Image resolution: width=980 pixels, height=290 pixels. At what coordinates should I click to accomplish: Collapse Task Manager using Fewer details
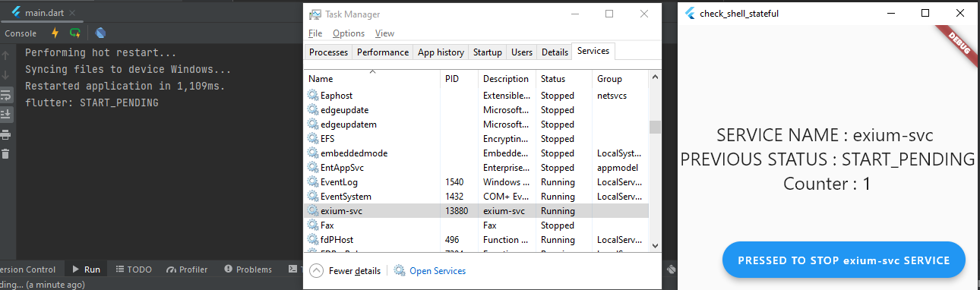(345, 271)
